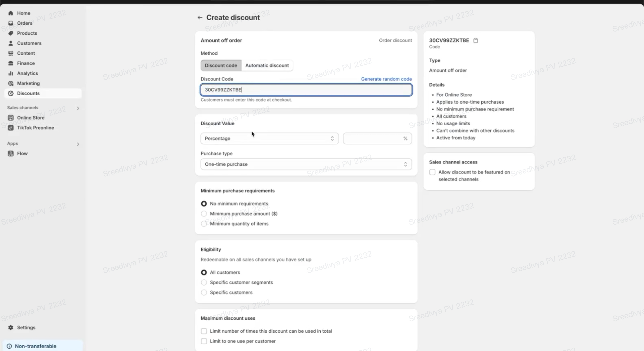The image size is (644, 351).
Task: Select Minimum purchase amount ($) option
Action: pyautogui.click(x=204, y=214)
